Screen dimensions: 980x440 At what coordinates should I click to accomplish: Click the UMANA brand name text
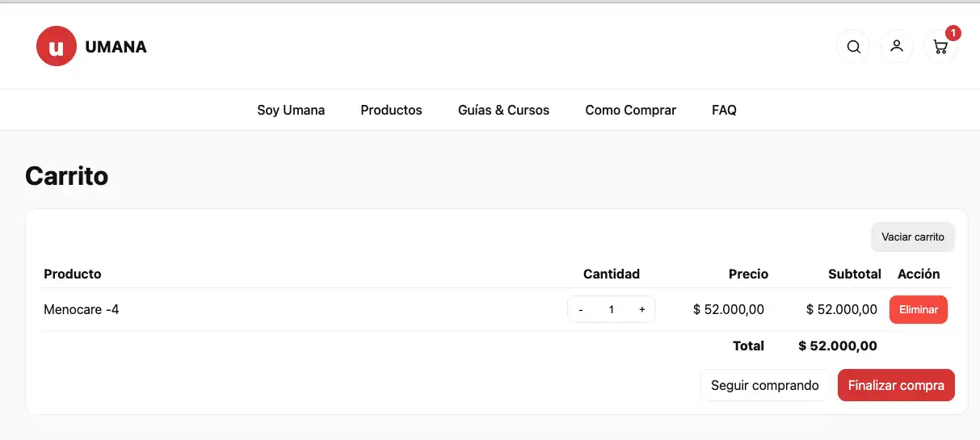click(x=116, y=47)
